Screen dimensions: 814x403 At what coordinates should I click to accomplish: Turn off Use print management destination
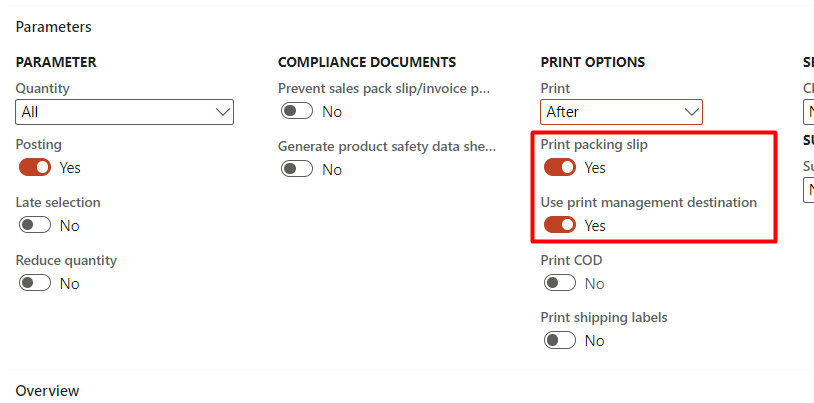[560, 226]
